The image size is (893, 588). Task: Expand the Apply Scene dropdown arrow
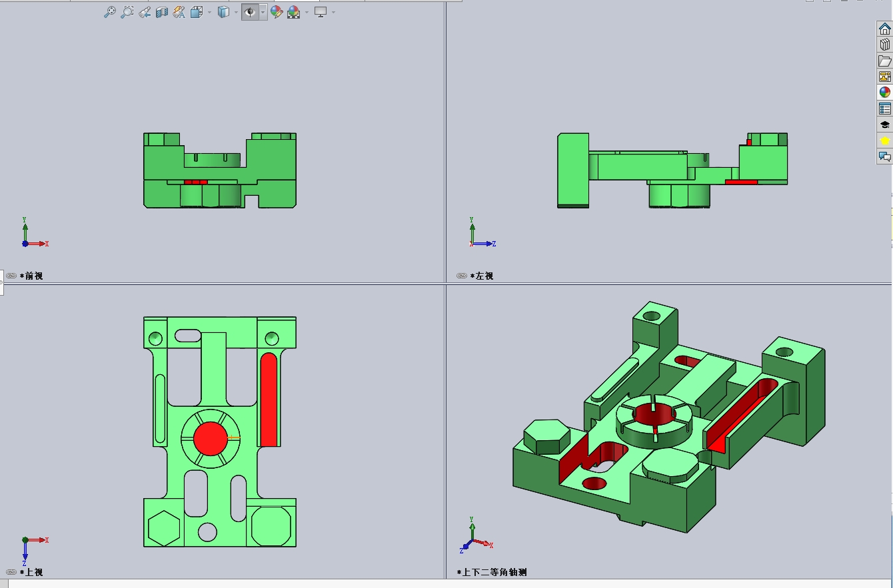click(307, 12)
